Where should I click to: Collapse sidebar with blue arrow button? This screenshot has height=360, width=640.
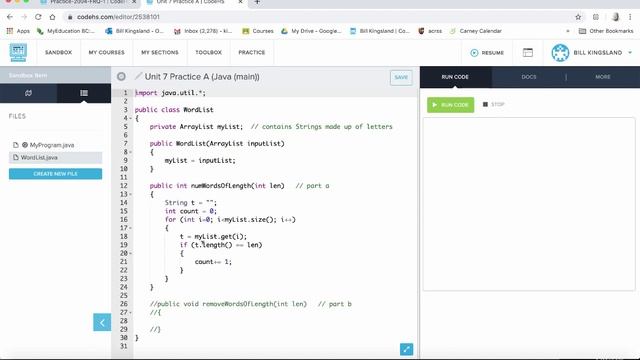pyautogui.click(x=102, y=322)
